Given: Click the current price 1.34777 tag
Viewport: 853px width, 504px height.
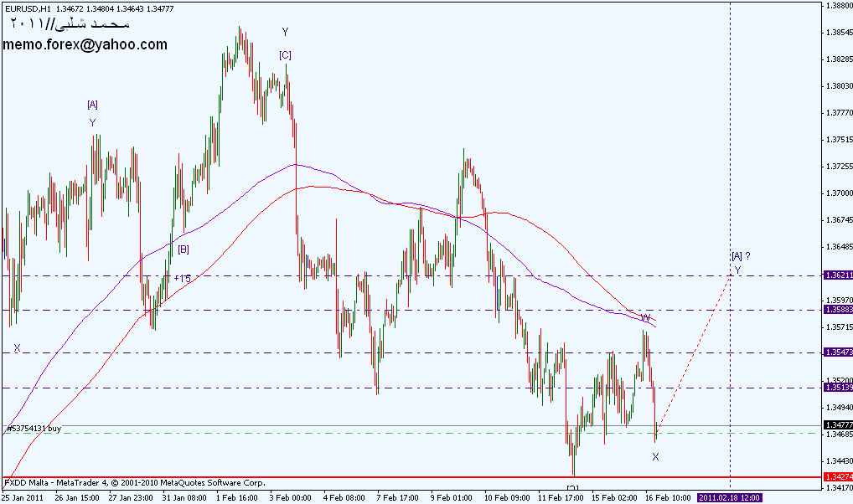Looking at the screenshot, I should coord(837,425).
